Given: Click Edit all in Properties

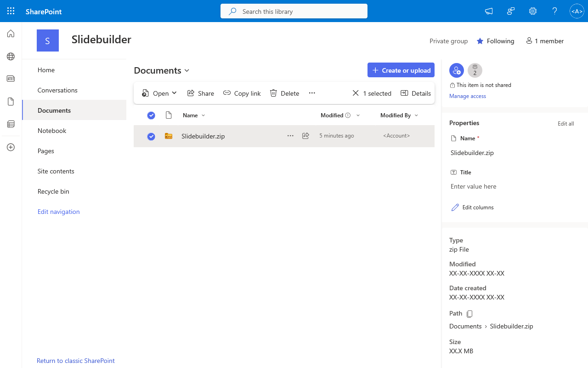Looking at the screenshot, I should coord(566,124).
